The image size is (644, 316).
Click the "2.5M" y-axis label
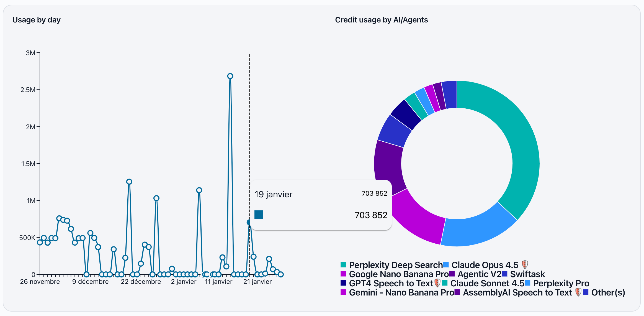pos(28,90)
